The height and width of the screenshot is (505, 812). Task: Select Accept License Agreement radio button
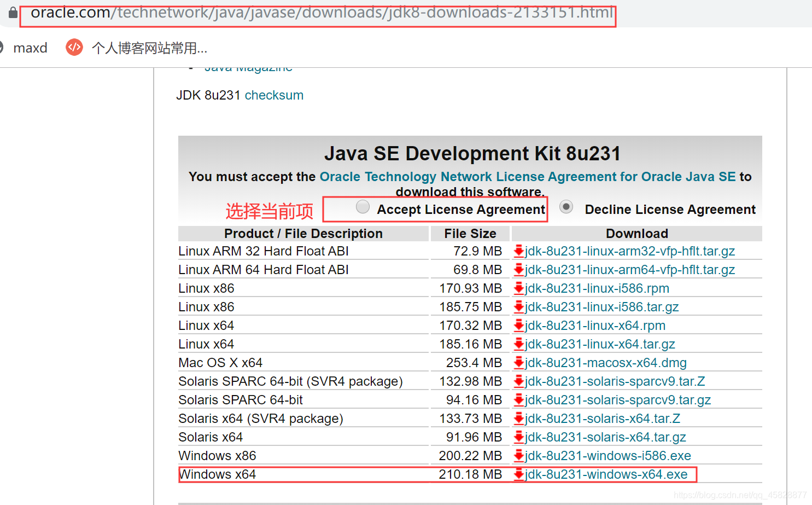pyautogui.click(x=363, y=206)
